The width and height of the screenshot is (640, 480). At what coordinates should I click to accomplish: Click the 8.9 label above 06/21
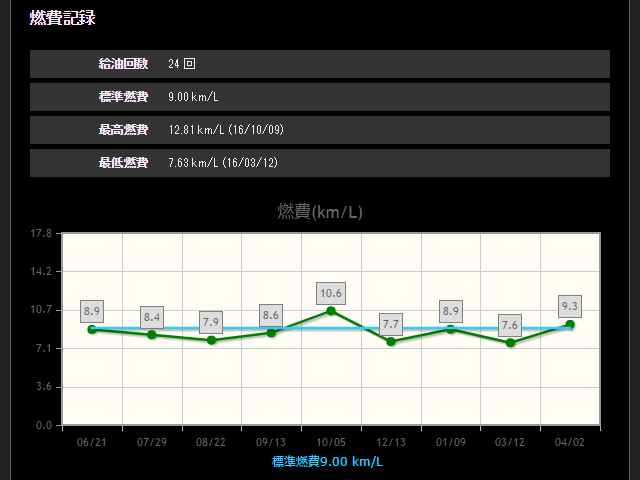pyautogui.click(x=92, y=311)
